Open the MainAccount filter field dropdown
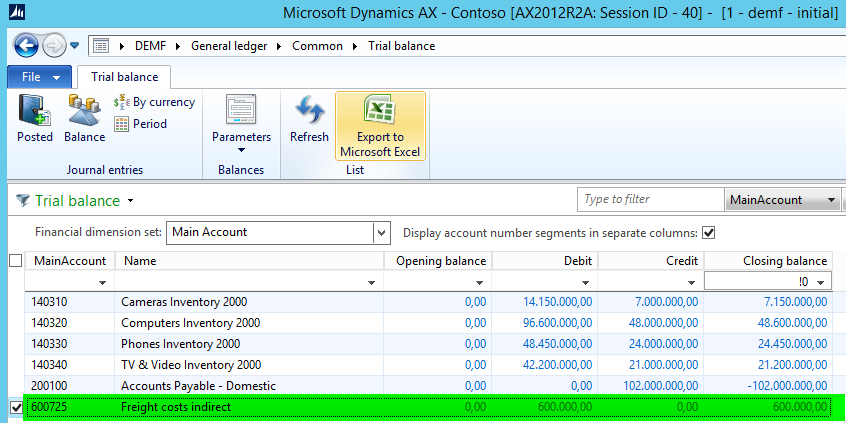This screenshot has height=423, width=846. 832,200
